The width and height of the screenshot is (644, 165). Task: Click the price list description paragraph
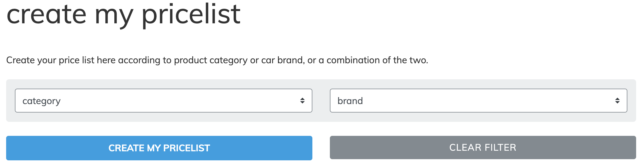click(x=217, y=60)
